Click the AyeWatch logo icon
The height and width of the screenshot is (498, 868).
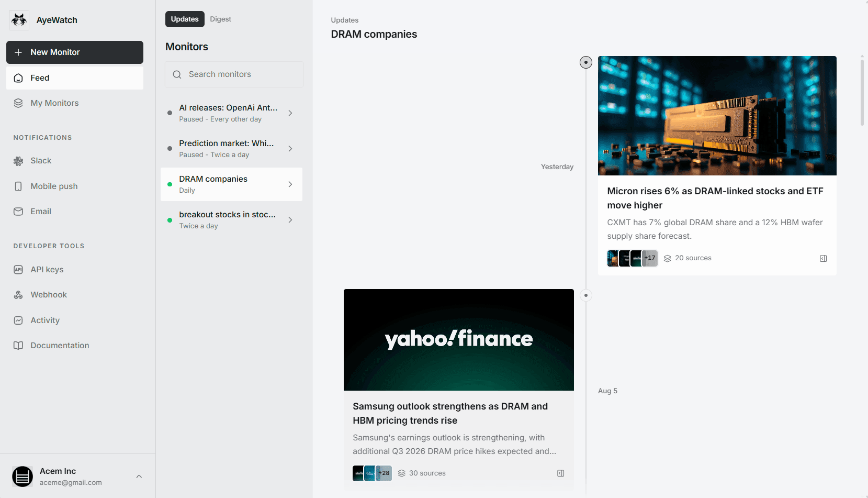[19, 20]
